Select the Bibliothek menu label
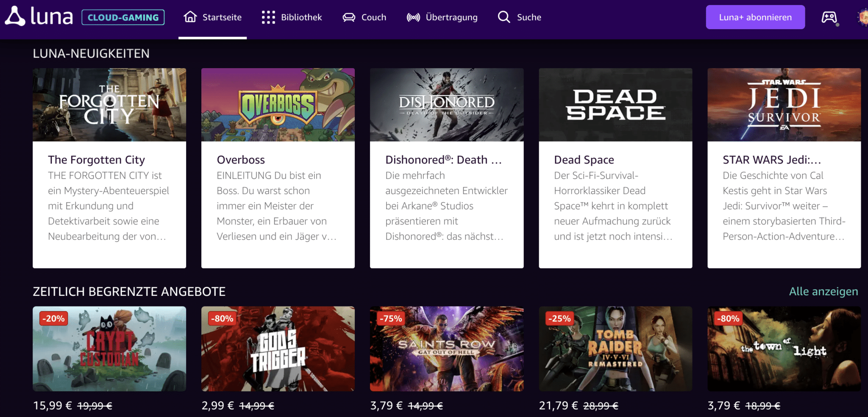 [x=301, y=17]
